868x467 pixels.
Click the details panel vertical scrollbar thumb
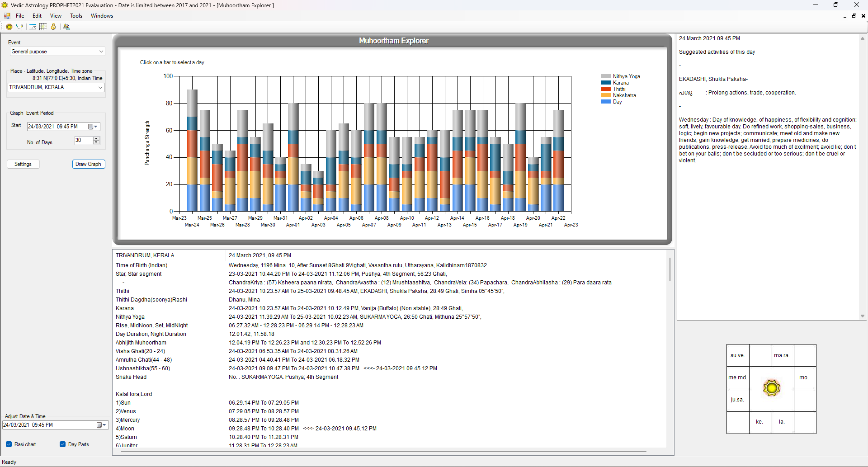click(x=670, y=269)
